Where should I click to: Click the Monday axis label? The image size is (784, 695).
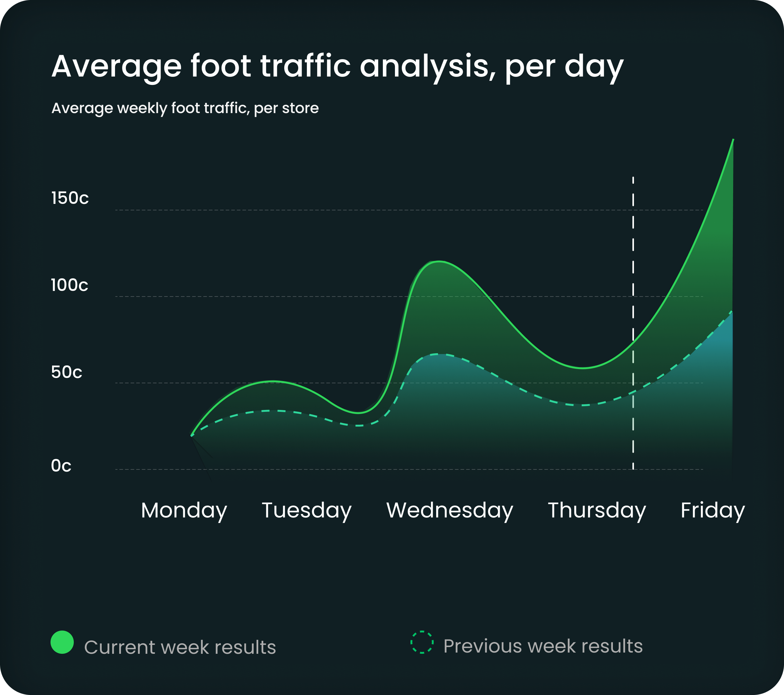pos(184,510)
